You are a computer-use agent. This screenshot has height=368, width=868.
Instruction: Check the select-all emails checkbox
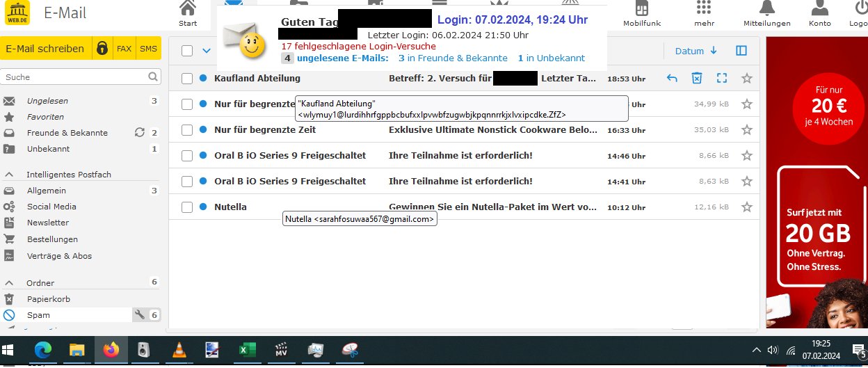187,50
